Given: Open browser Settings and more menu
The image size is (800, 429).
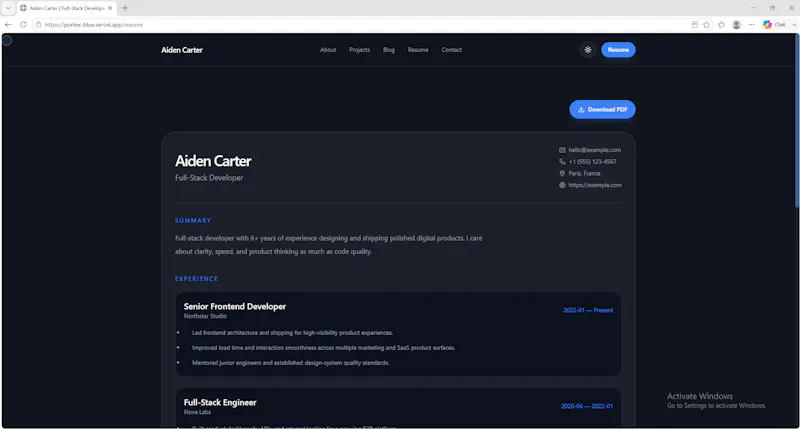Looking at the screenshot, I should click(751, 24).
